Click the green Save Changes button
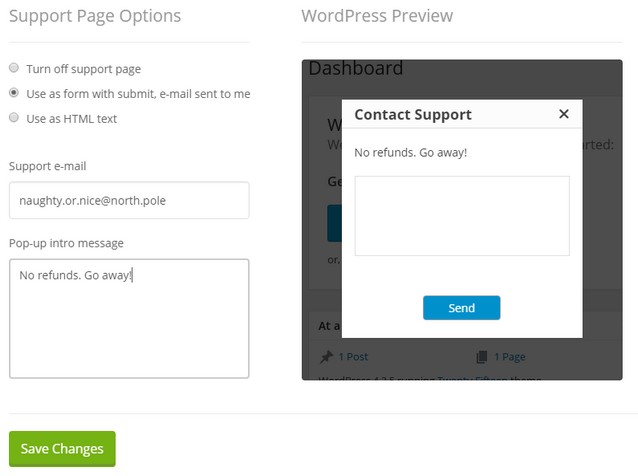Image resolution: width=638 pixels, height=476 pixels. tap(62, 449)
